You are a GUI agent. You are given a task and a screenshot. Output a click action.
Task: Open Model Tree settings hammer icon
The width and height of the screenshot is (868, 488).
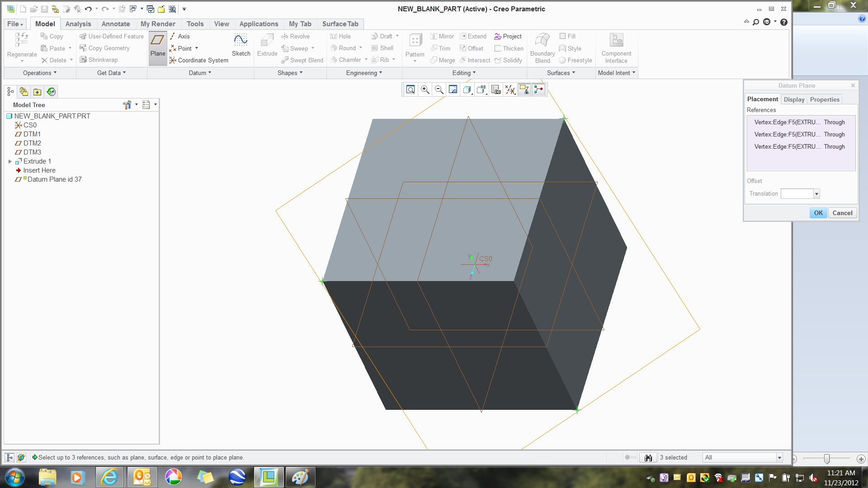click(x=127, y=105)
